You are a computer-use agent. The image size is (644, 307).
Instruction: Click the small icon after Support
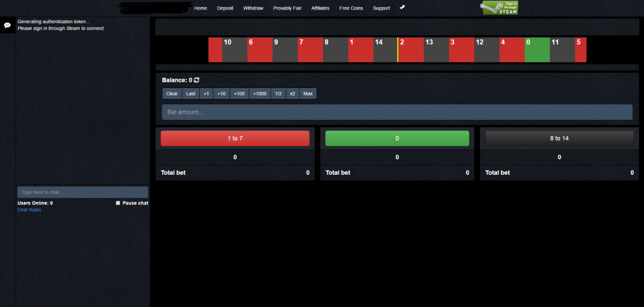pyautogui.click(x=402, y=8)
